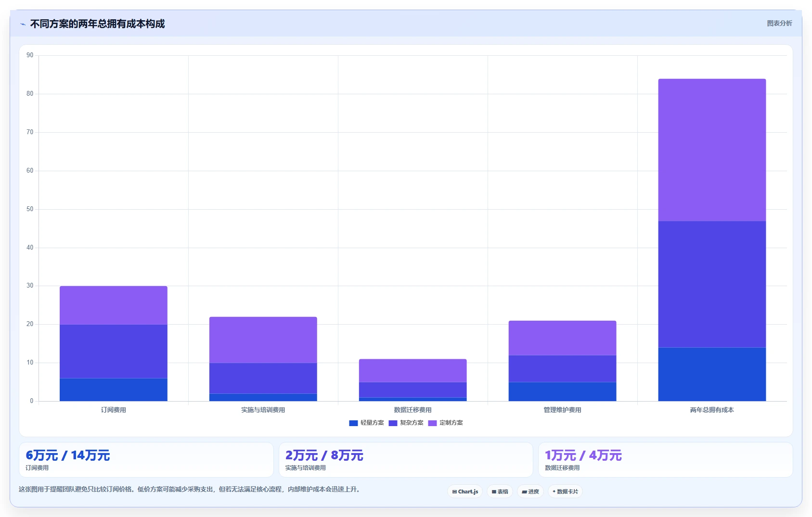812x517 pixels.
Task: Click the 数据卡片 tag
Action: click(x=565, y=492)
